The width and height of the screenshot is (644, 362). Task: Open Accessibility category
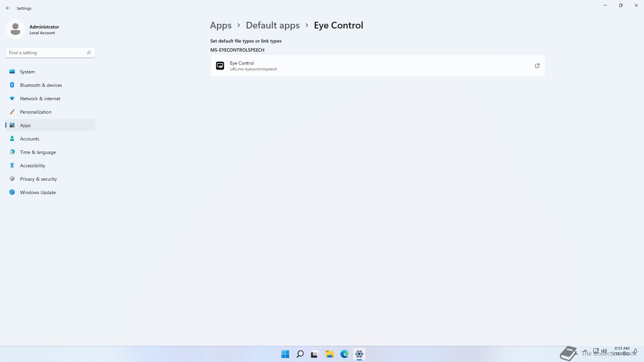[x=50, y=166]
